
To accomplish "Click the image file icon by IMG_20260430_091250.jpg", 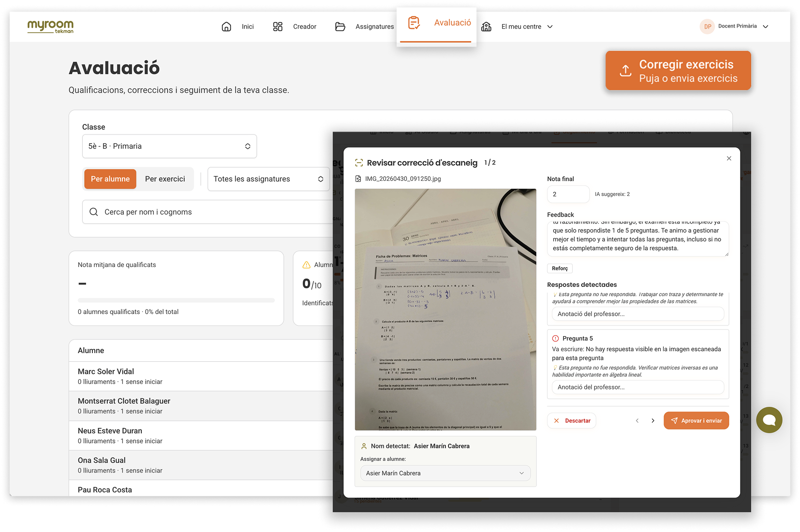I will 358,178.
